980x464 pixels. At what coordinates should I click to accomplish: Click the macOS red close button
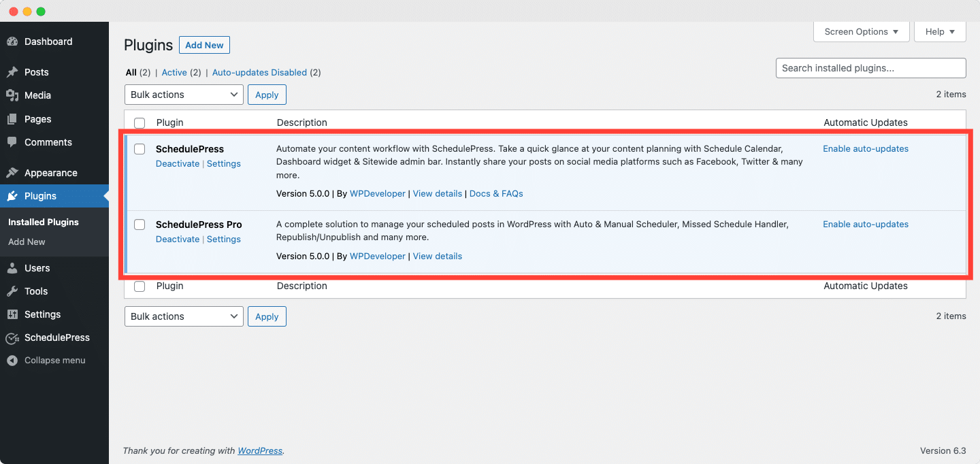[14, 12]
